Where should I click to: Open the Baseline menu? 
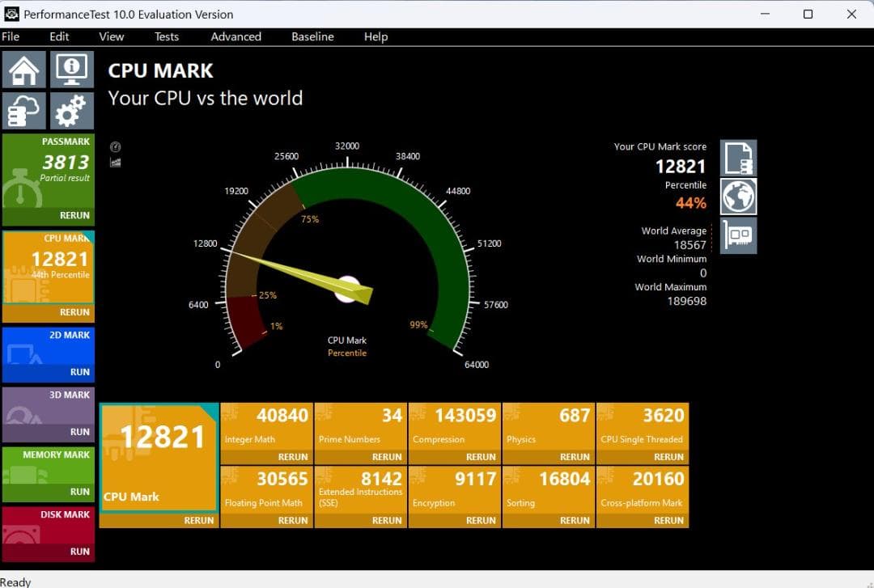click(x=312, y=36)
